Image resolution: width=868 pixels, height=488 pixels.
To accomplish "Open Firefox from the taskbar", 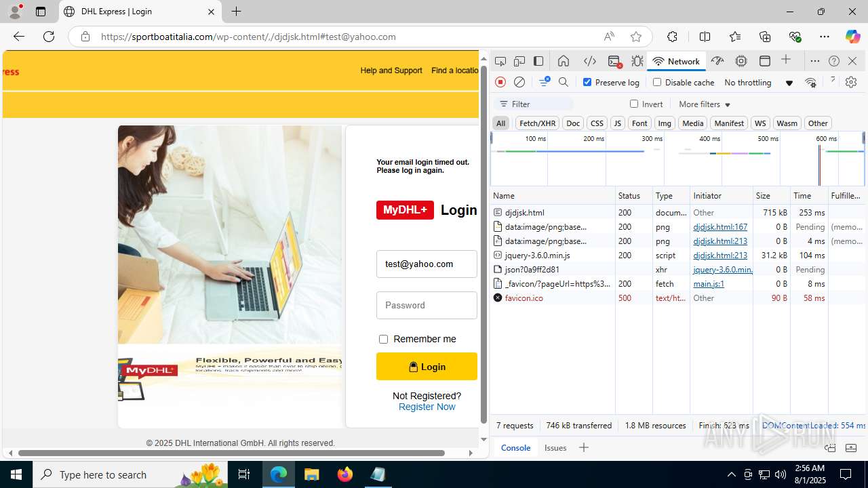I will (345, 474).
